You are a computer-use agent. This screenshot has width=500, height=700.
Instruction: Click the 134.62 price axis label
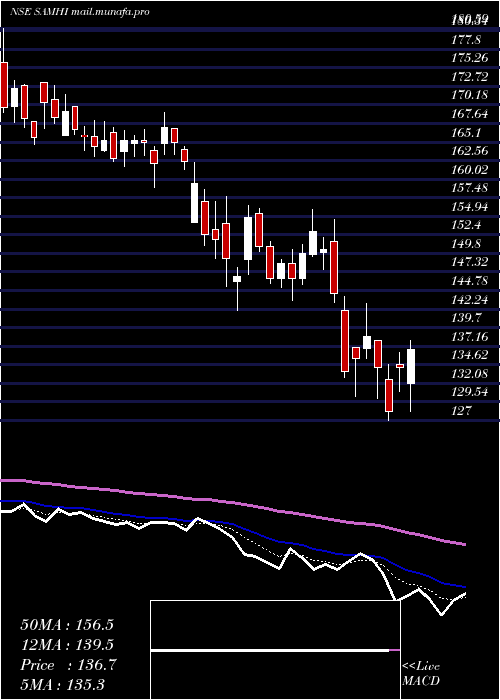coord(470,355)
